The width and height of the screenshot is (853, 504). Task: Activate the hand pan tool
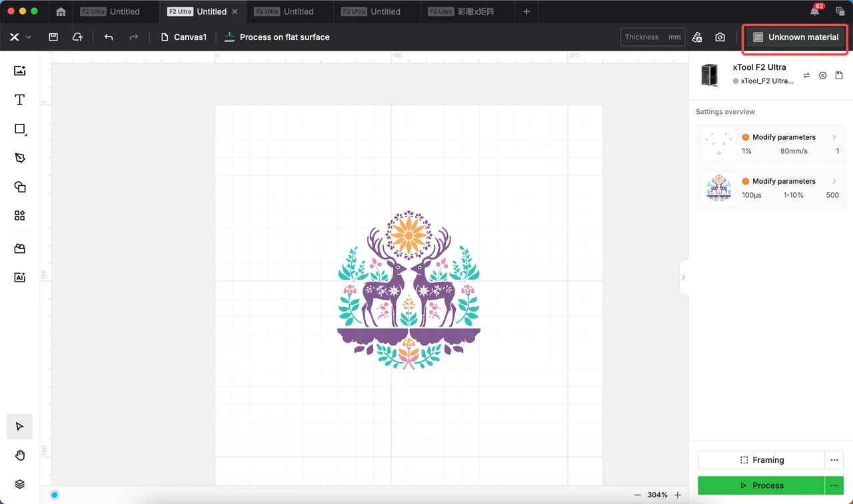coord(20,455)
